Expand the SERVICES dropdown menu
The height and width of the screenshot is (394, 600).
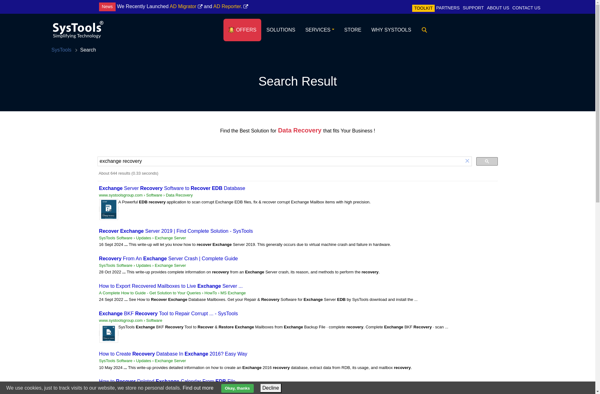pos(320,30)
